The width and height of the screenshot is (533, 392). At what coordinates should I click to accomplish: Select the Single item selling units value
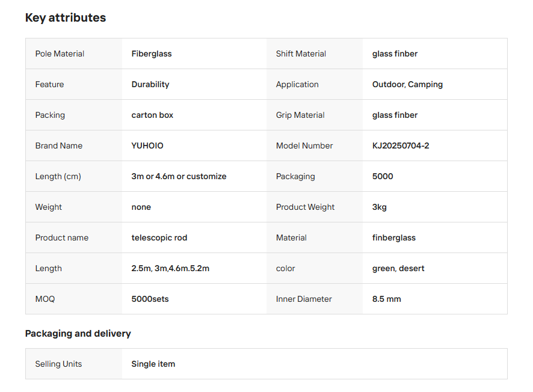coord(153,364)
